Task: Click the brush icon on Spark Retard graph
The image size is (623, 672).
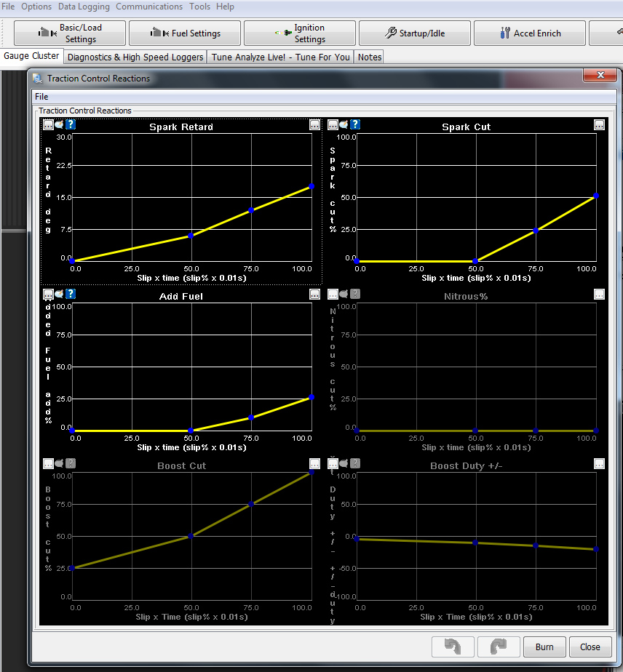Action: [59, 124]
